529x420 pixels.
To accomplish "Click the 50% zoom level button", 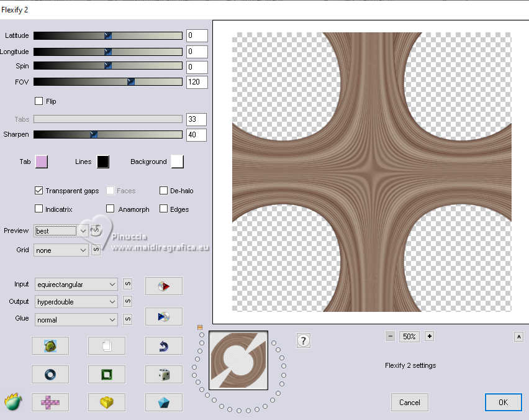I will pyautogui.click(x=409, y=336).
